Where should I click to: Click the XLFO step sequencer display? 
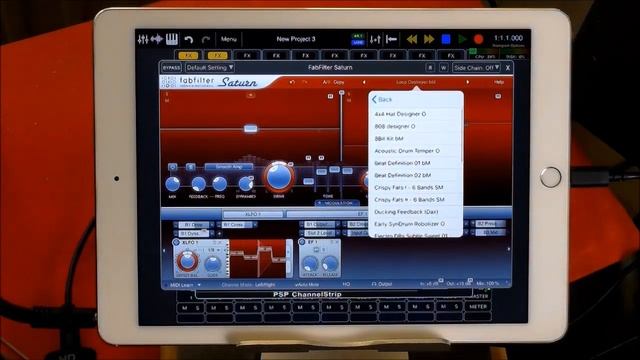tap(258, 259)
